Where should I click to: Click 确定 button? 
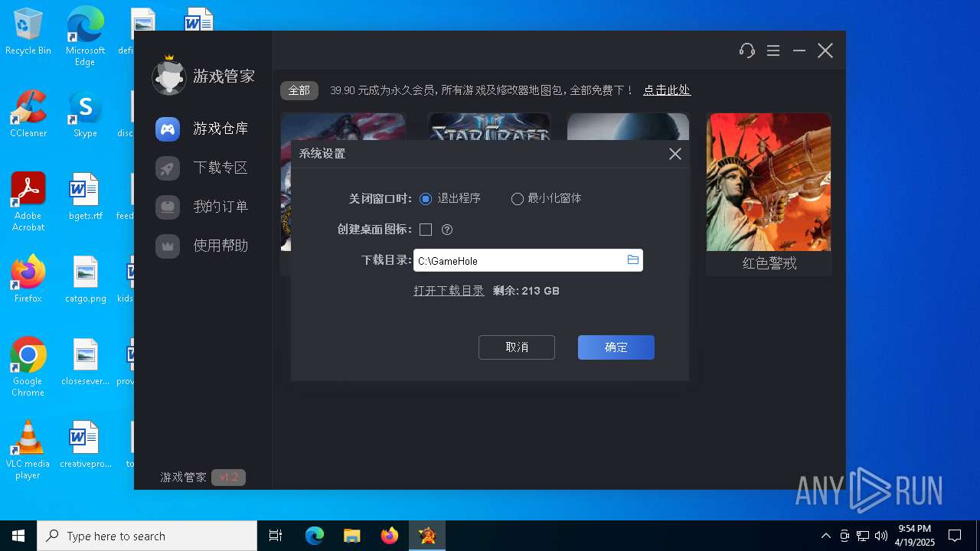tap(616, 347)
